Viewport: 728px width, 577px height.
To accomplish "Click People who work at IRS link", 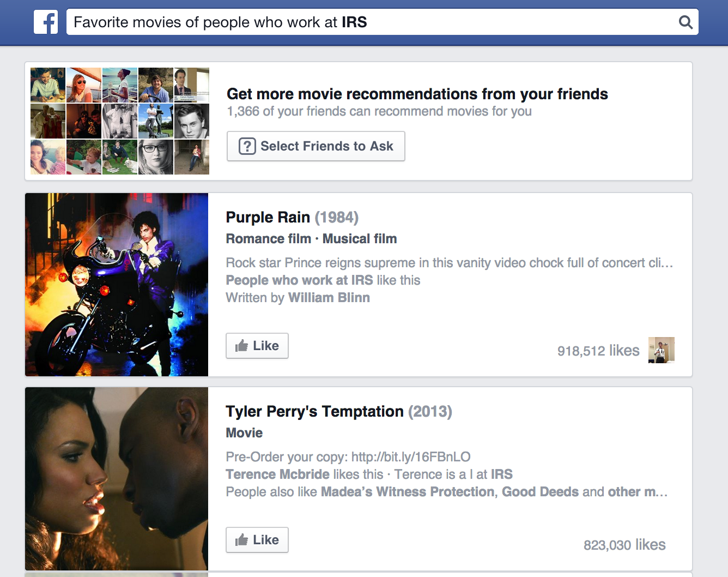I will tap(300, 280).
